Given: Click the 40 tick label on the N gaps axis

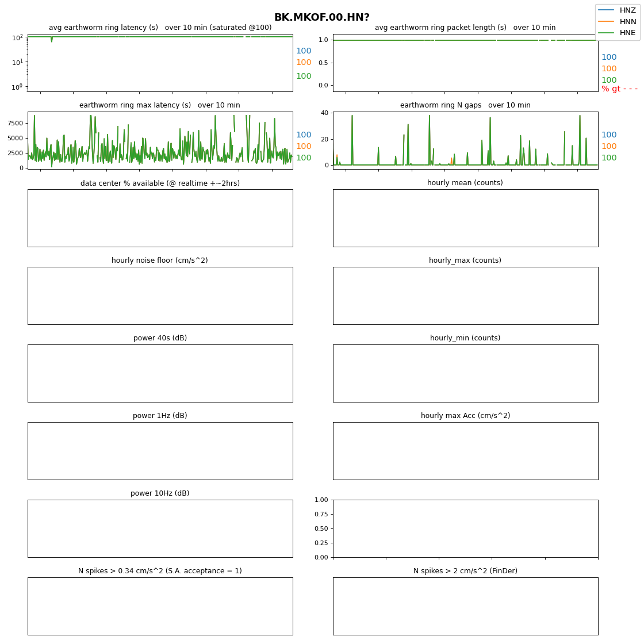Looking at the screenshot, I should 324,113.
